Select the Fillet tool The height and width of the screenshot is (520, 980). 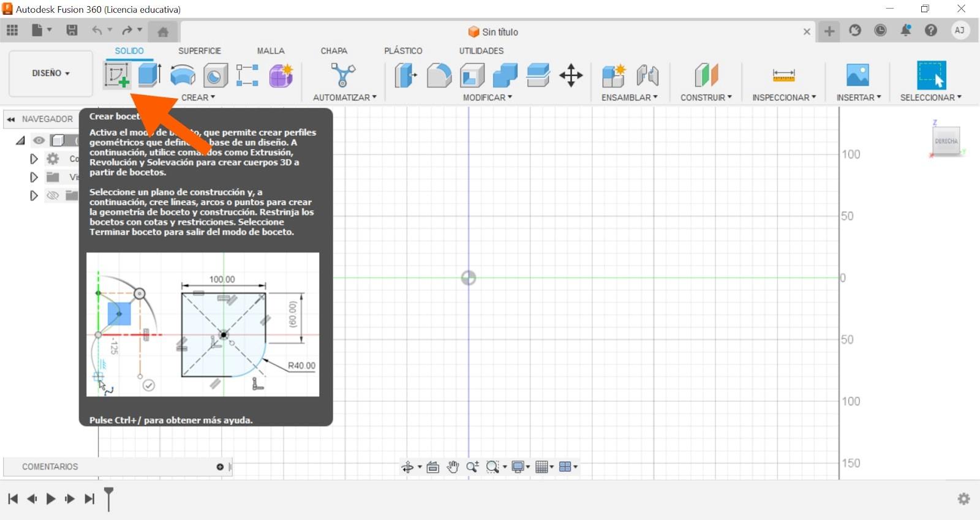pyautogui.click(x=439, y=75)
